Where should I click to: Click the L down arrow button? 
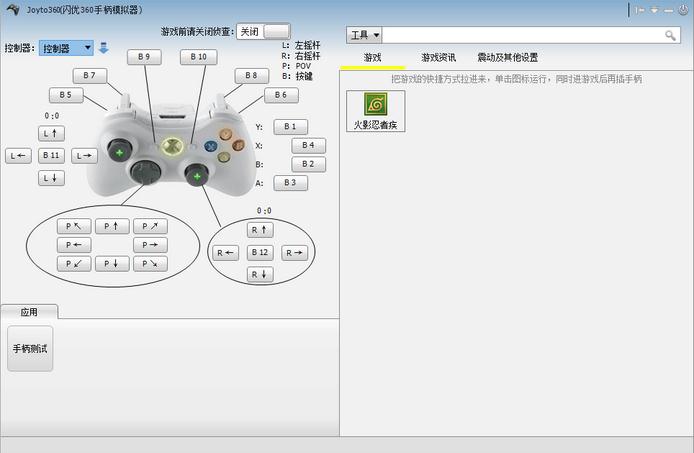51,178
